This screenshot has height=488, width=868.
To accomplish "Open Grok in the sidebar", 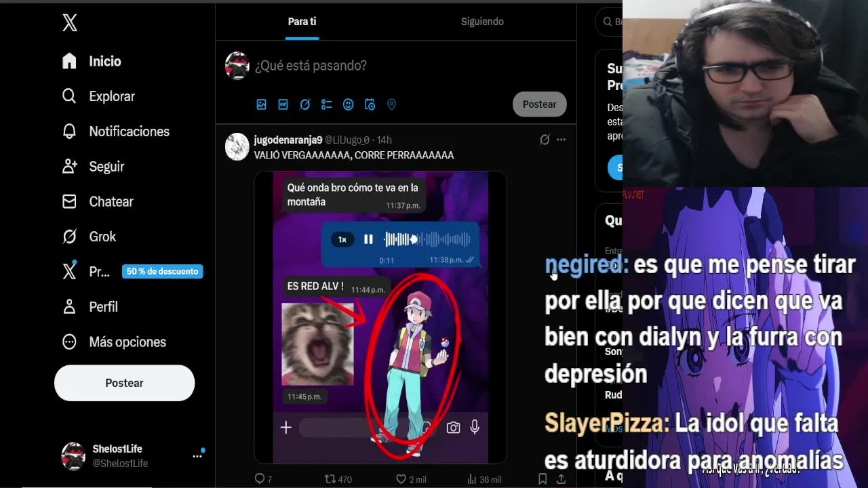I will (x=89, y=237).
